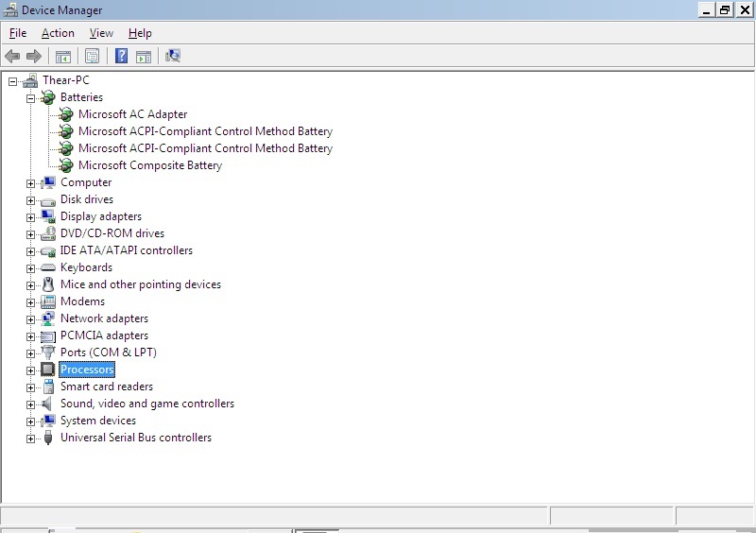Collapse the Batteries category

[x=30, y=98]
